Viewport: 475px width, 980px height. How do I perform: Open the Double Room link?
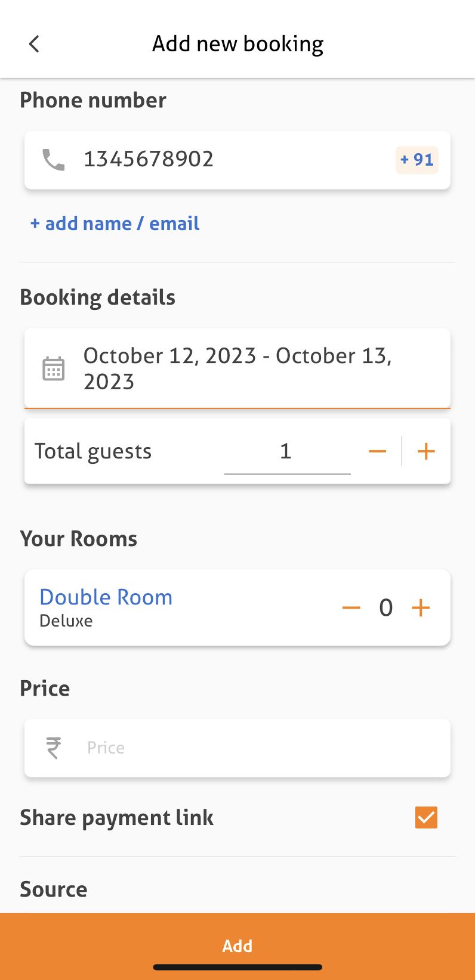[x=106, y=597]
